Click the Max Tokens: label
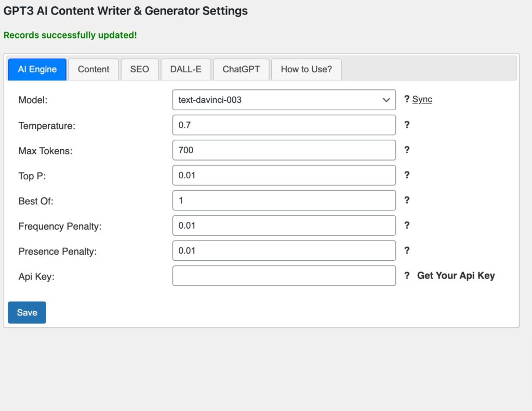 [x=46, y=151]
